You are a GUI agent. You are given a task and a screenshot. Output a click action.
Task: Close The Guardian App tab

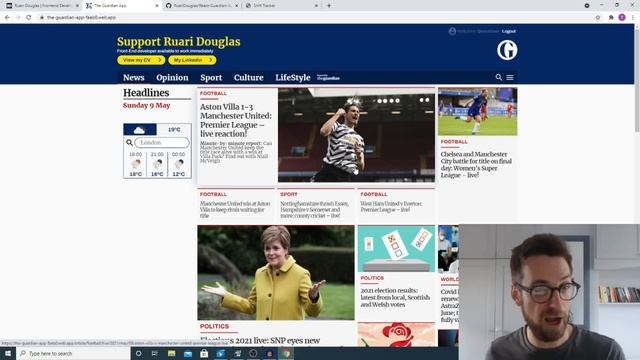click(157, 6)
